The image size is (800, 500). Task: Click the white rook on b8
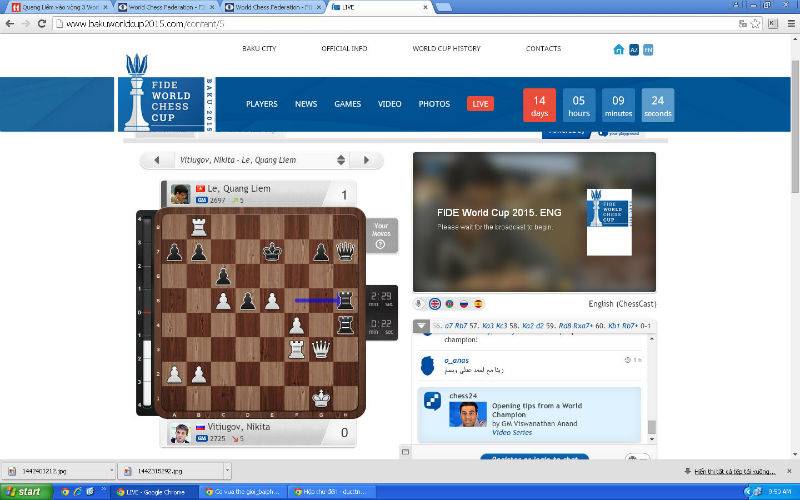[x=198, y=227]
